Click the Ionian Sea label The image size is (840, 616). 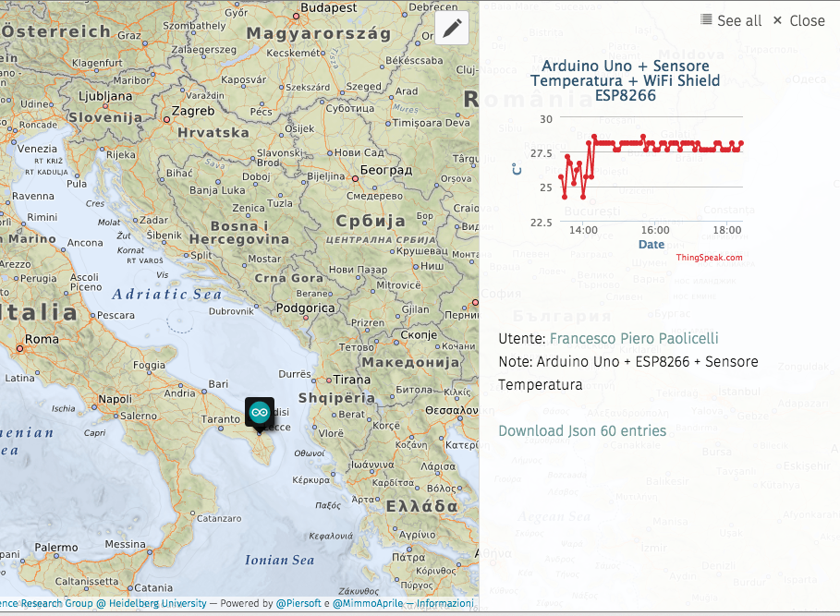(280, 561)
